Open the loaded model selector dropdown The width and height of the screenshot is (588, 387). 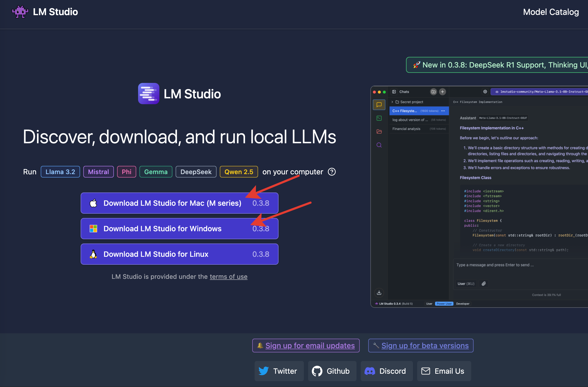(540, 92)
